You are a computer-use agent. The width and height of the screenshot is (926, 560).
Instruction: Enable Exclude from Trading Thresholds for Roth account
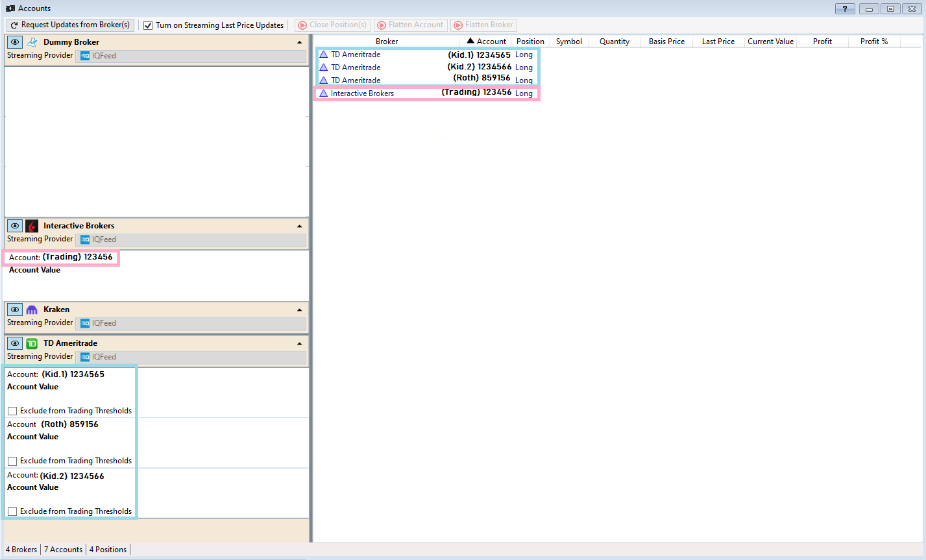tap(11, 461)
